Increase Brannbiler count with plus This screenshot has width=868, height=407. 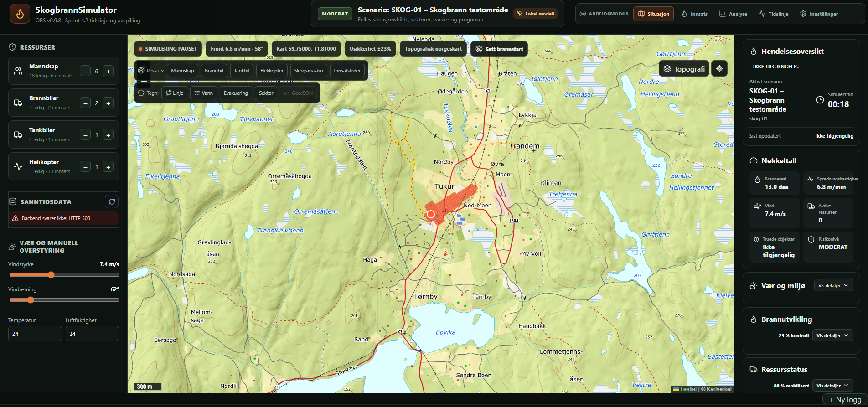pos(108,103)
